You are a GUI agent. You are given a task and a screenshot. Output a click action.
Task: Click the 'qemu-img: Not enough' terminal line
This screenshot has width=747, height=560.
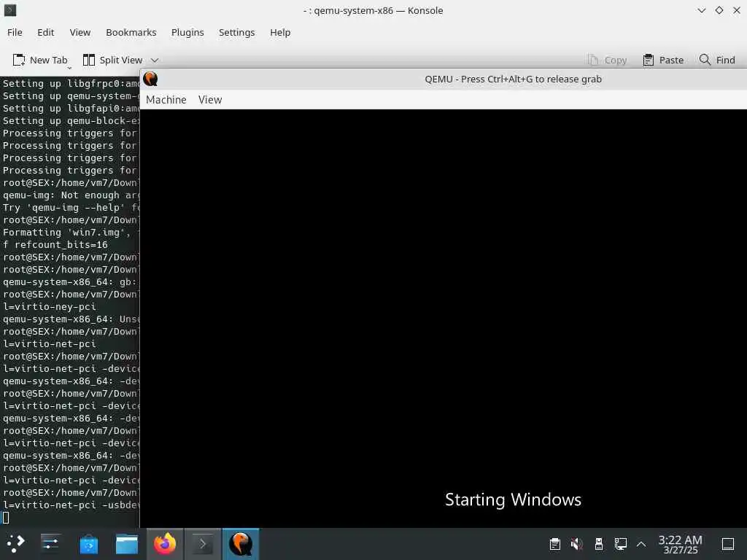(71, 195)
